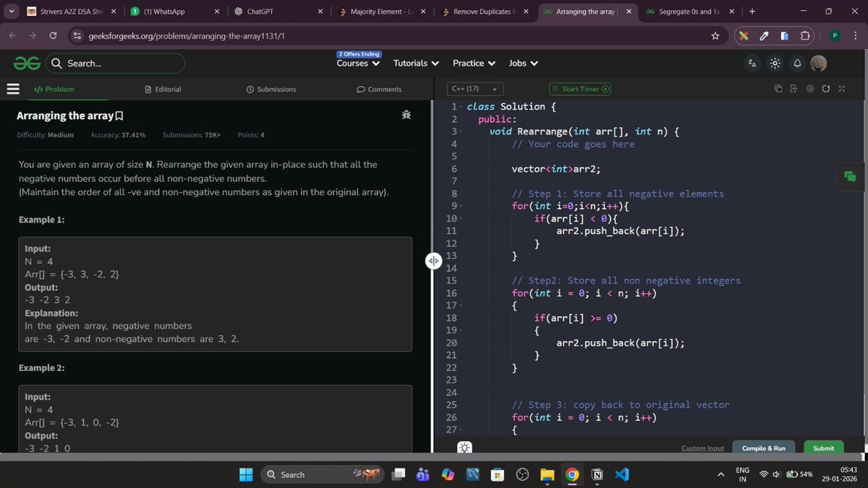
Task: Toggle light theme using sun icon
Action: click(x=774, y=63)
